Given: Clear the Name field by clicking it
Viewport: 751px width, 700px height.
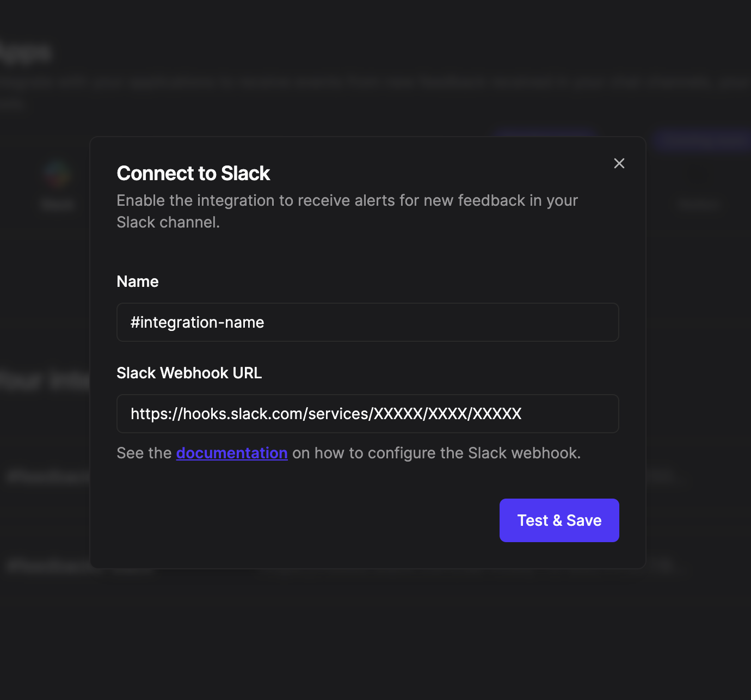Looking at the screenshot, I should click(367, 322).
